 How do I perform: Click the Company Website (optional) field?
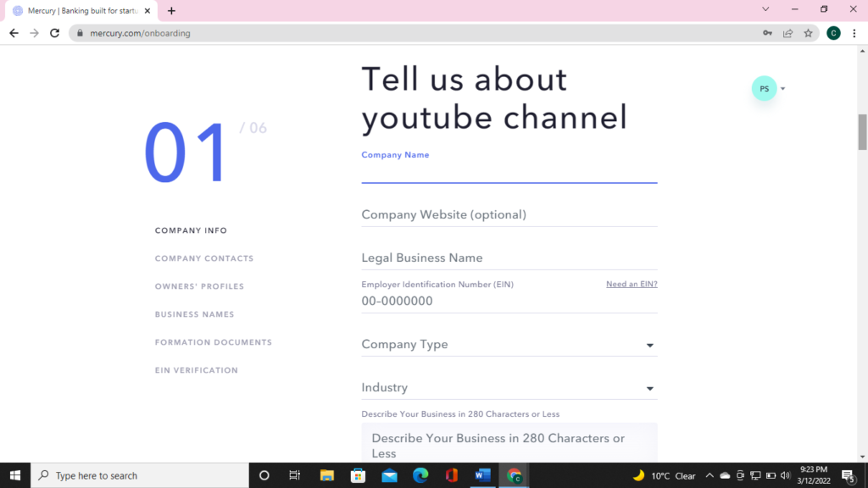[509, 214]
